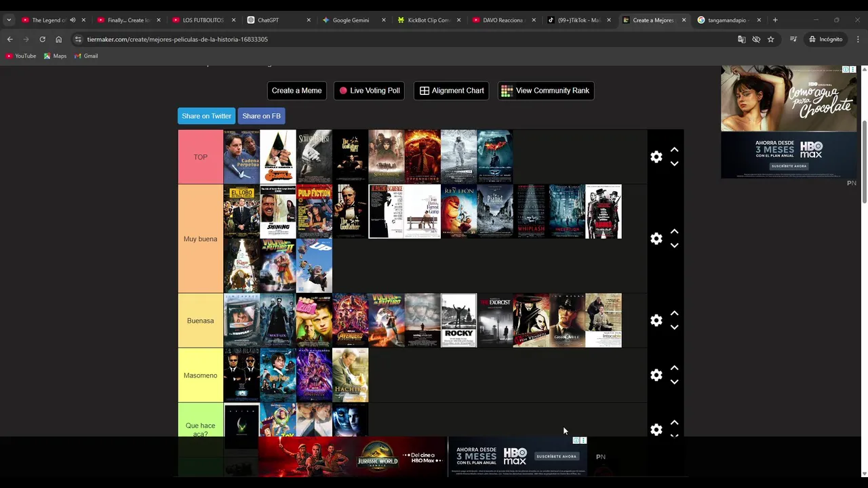Go back to the previous page
This screenshot has width=868, height=488.
[10, 39]
